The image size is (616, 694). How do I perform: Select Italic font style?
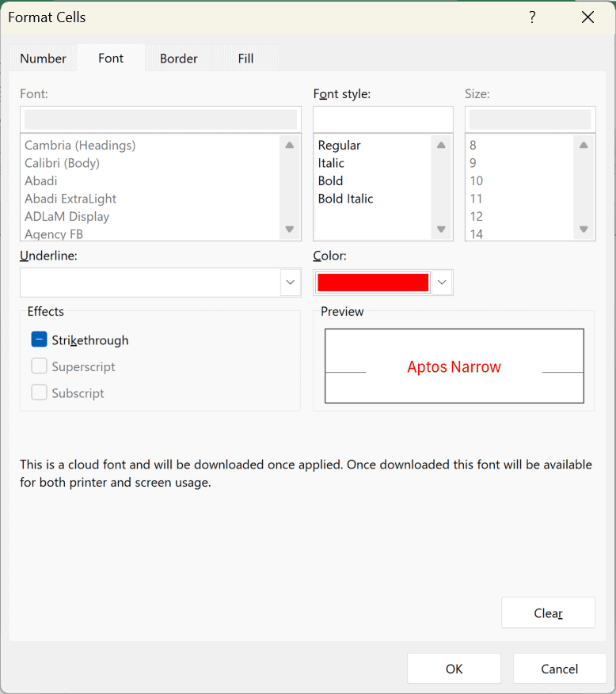[331, 163]
